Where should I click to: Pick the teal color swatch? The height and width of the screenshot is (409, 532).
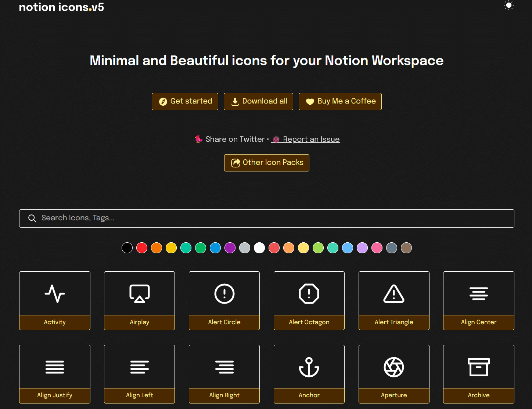tap(186, 248)
